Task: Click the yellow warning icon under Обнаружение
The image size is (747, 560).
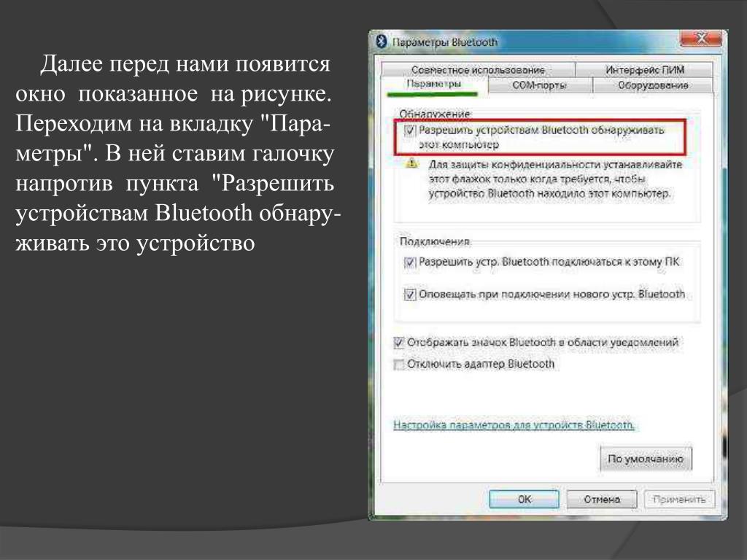Action: pos(411,164)
